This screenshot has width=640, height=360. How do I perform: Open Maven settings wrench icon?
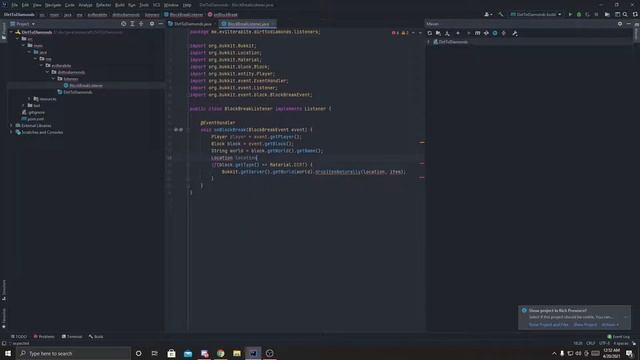coord(515,33)
